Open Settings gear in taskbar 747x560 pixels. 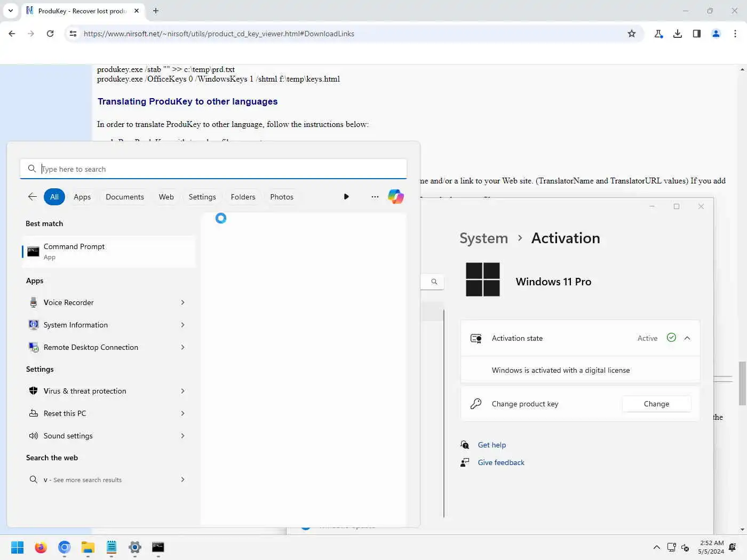click(135, 547)
